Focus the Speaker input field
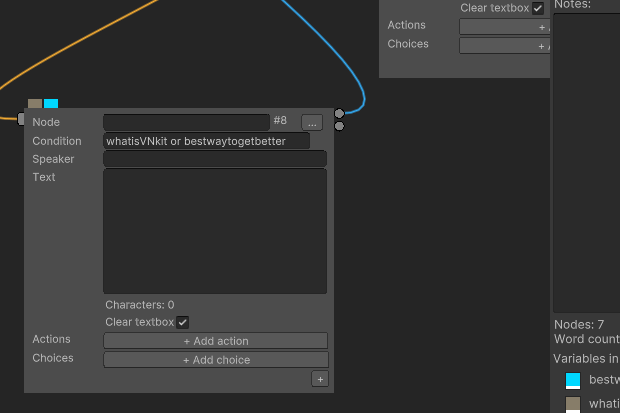620x413 pixels. pyautogui.click(x=215, y=159)
